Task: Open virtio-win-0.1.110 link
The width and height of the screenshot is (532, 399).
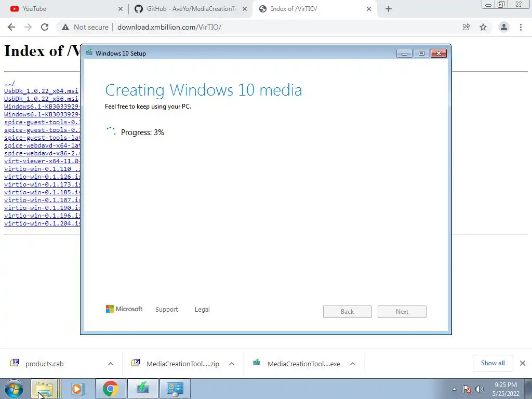Action: [42, 169]
